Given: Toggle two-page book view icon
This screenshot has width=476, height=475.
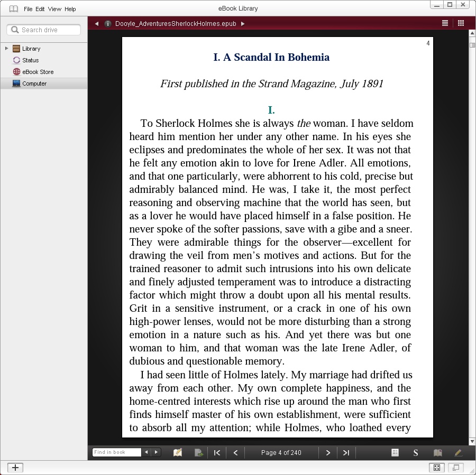Looking at the screenshot, I should 437,453.
